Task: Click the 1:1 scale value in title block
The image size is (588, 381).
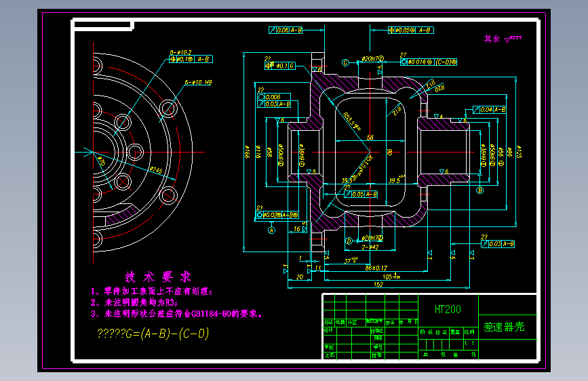Action: tap(469, 343)
